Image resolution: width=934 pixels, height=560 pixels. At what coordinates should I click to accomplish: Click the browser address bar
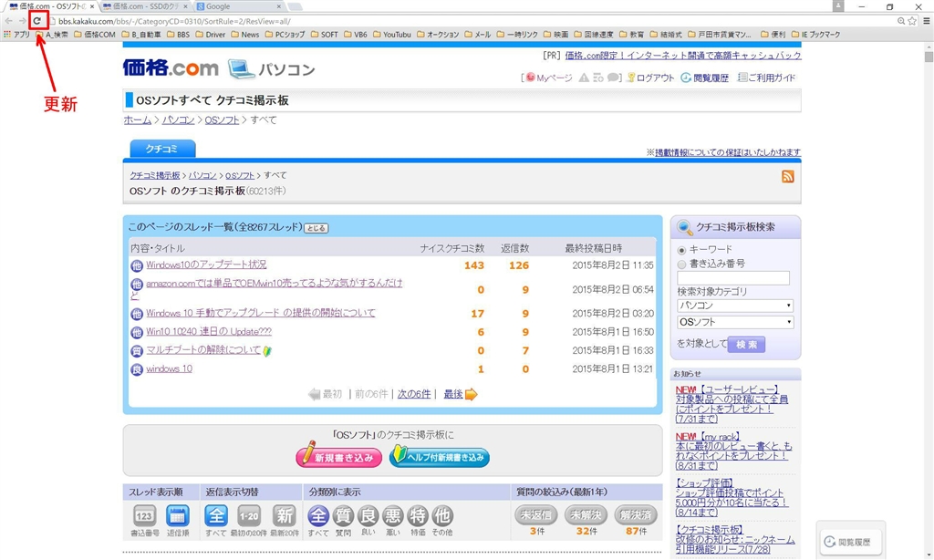pyautogui.click(x=471, y=22)
